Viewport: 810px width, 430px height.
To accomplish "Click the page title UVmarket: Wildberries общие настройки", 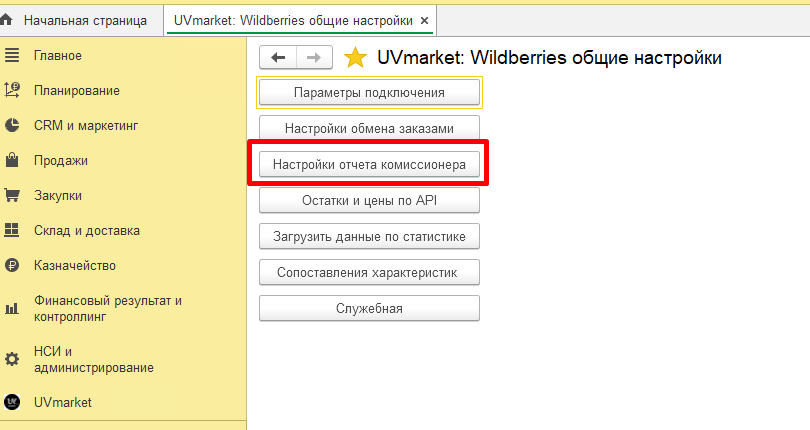I will tap(549, 57).
